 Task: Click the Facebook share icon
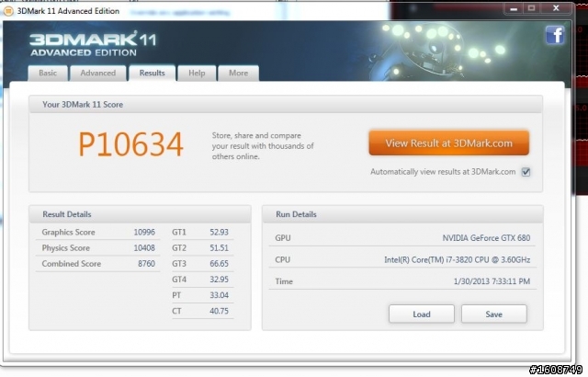(x=555, y=36)
